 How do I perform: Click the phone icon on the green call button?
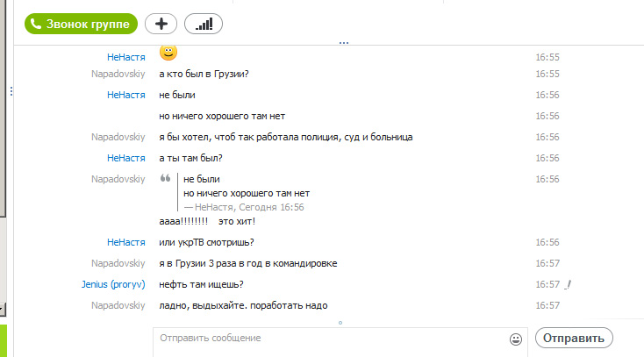[36, 24]
